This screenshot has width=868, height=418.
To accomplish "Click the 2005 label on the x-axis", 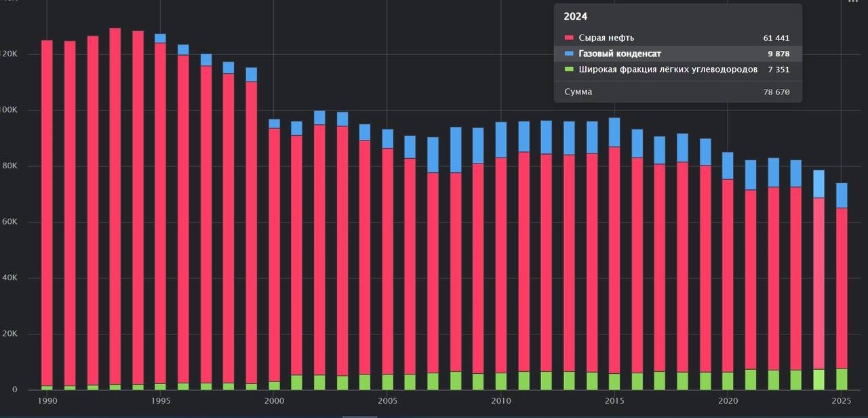I will pyautogui.click(x=387, y=401).
